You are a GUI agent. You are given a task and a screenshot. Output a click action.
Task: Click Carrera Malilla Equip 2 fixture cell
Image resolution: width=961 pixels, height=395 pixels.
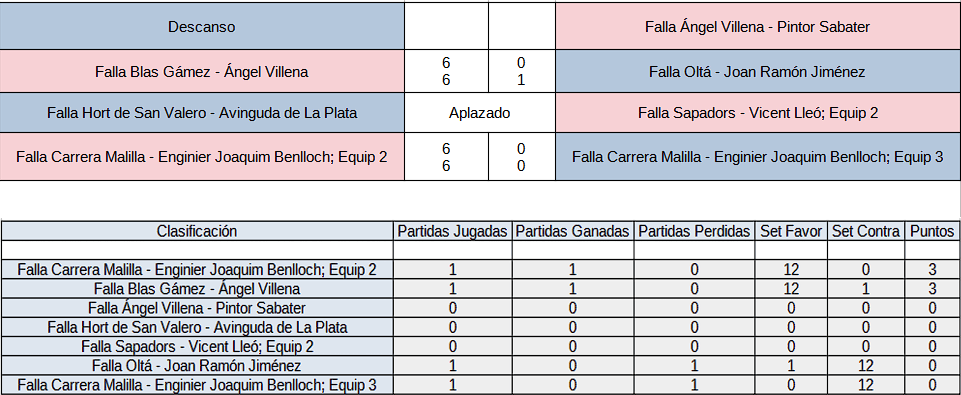[x=202, y=157]
